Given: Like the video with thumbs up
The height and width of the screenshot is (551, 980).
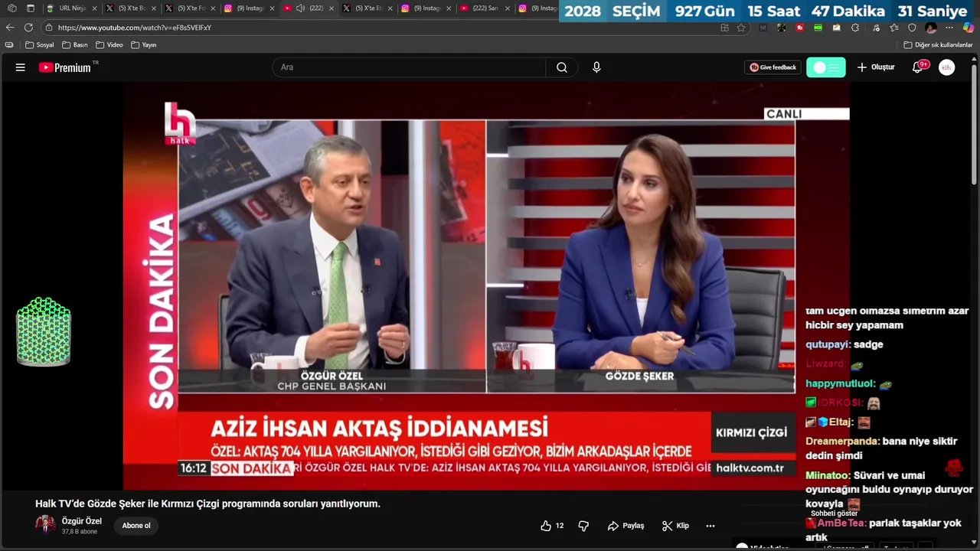Looking at the screenshot, I should coord(552,526).
